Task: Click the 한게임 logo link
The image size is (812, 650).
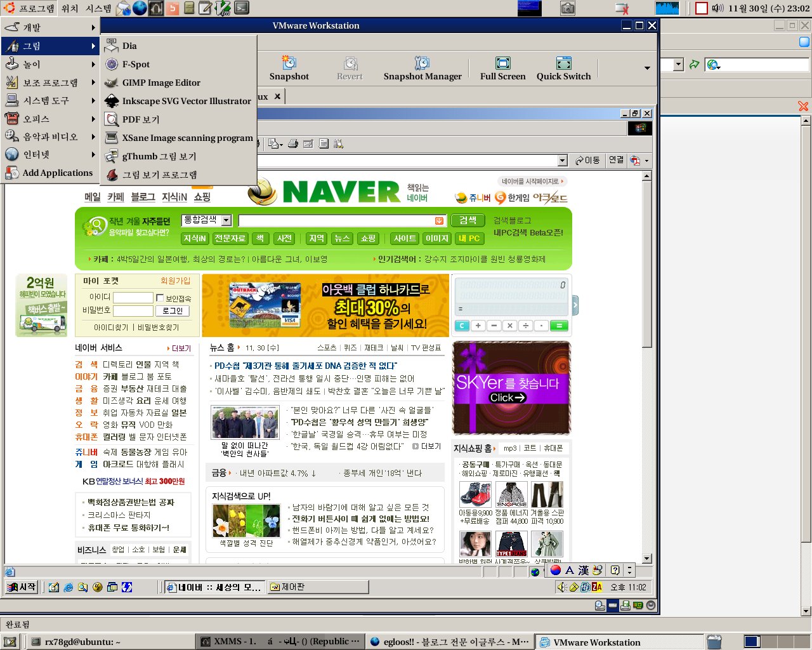Action: 513,197
